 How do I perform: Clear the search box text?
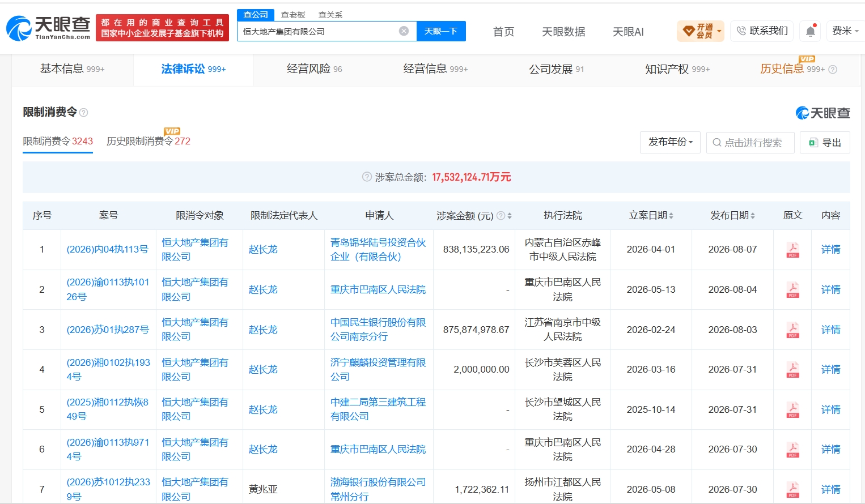(x=404, y=31)
